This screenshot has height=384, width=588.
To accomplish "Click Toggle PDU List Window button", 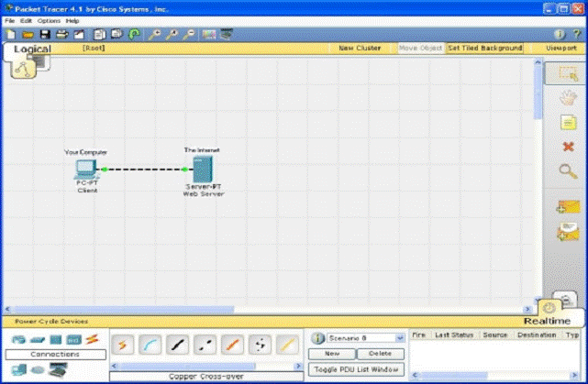I will click(356, 368).
